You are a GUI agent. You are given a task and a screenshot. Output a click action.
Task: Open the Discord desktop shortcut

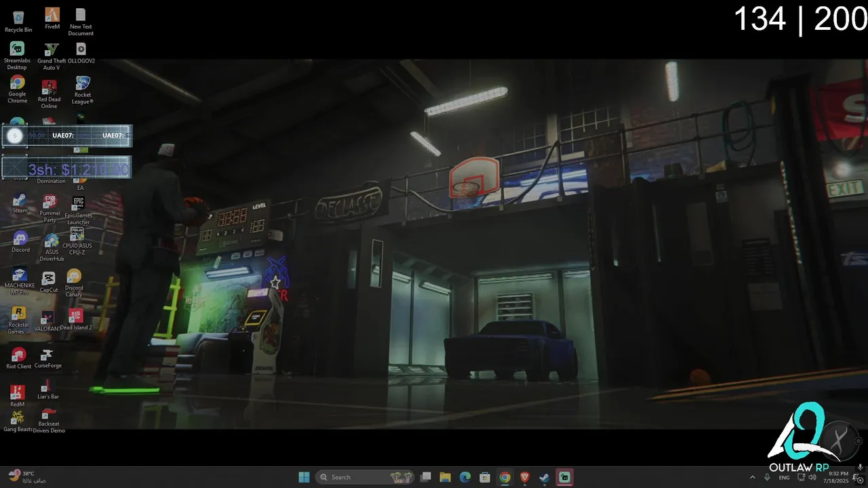(20, 242)
